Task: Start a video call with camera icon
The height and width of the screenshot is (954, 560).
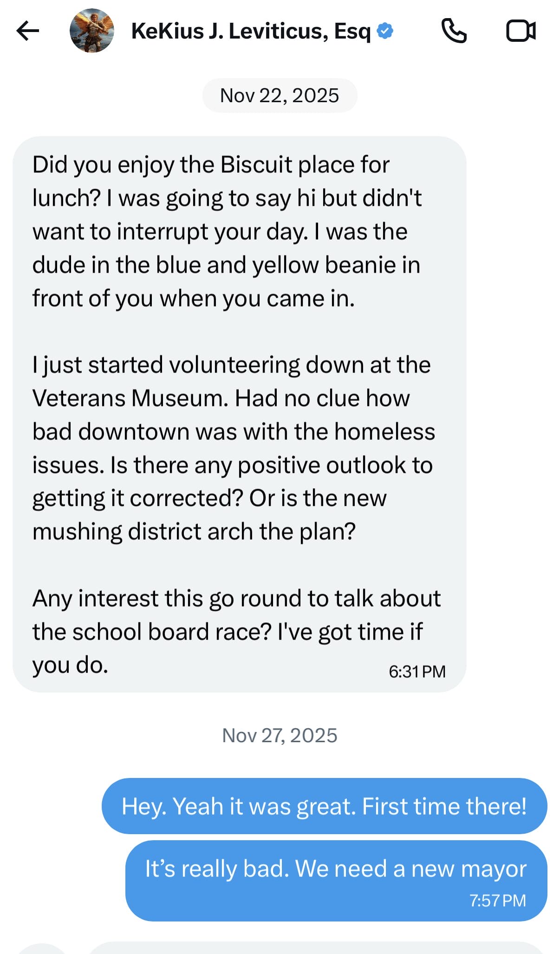Action: coord(521,31)
